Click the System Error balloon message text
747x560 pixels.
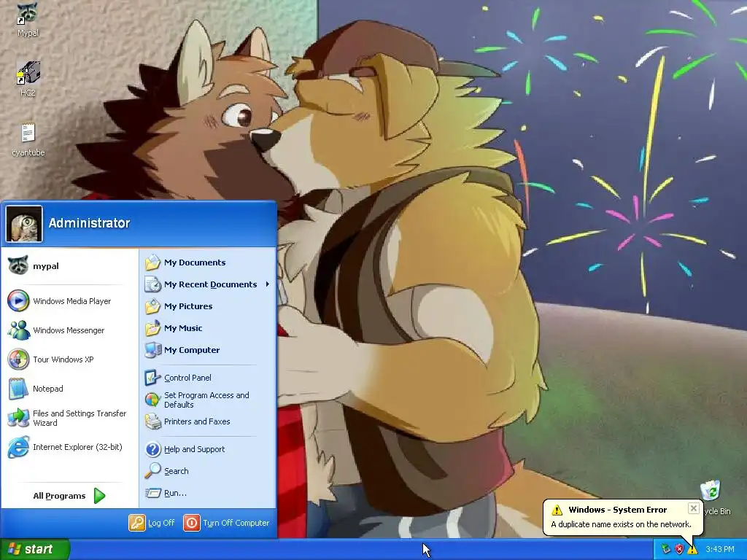621,524
